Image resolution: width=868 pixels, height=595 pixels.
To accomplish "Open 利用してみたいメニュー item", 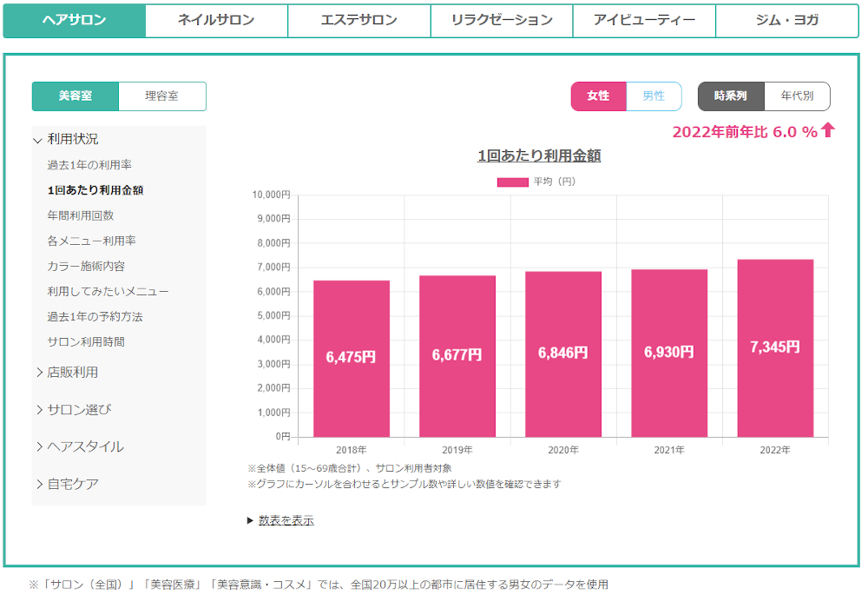I will [x=108, y=291].
